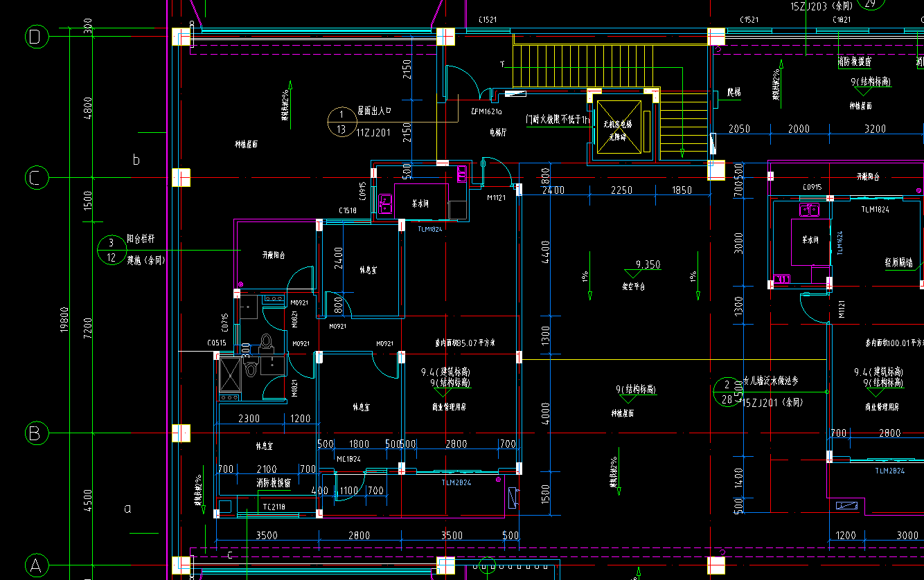Click the C0515 window label

(x=217, y=343)
